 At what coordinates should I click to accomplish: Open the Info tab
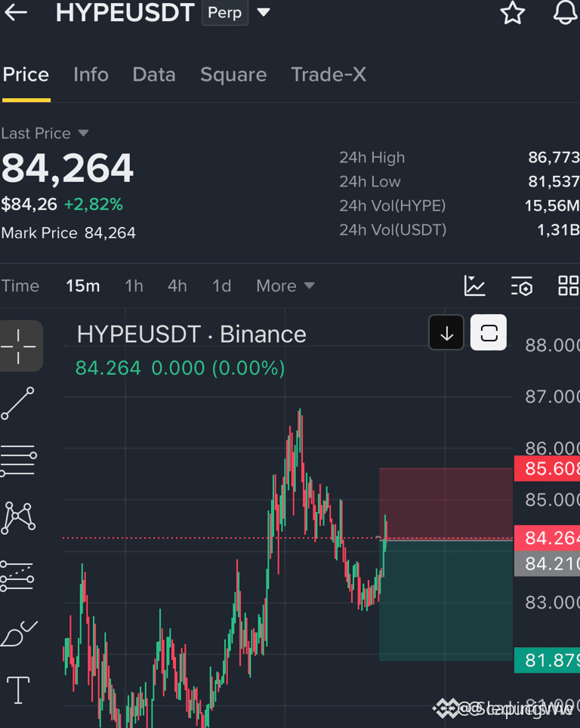(91, 75)
